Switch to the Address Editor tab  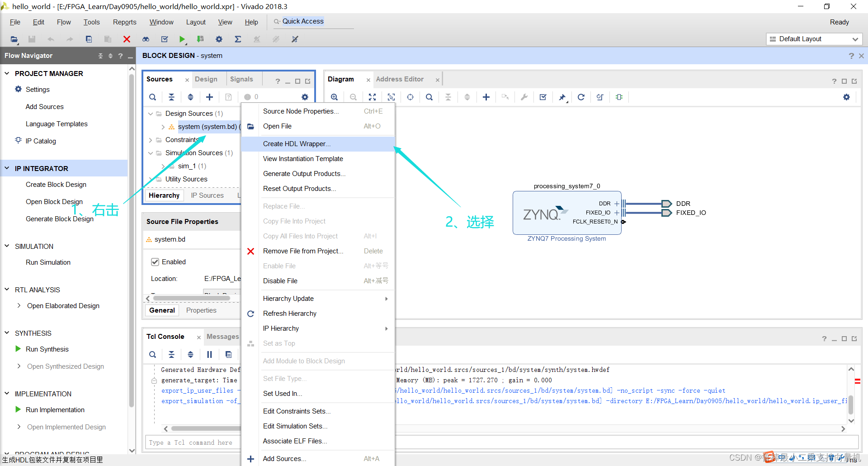pos(400,79)
